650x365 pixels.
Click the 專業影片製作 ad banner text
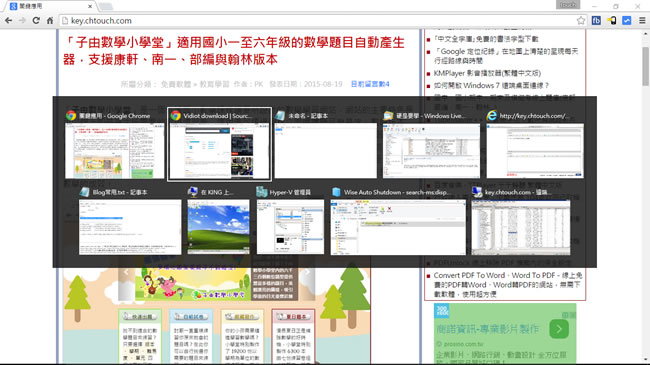pyautogui.click(x=488, y=329)
